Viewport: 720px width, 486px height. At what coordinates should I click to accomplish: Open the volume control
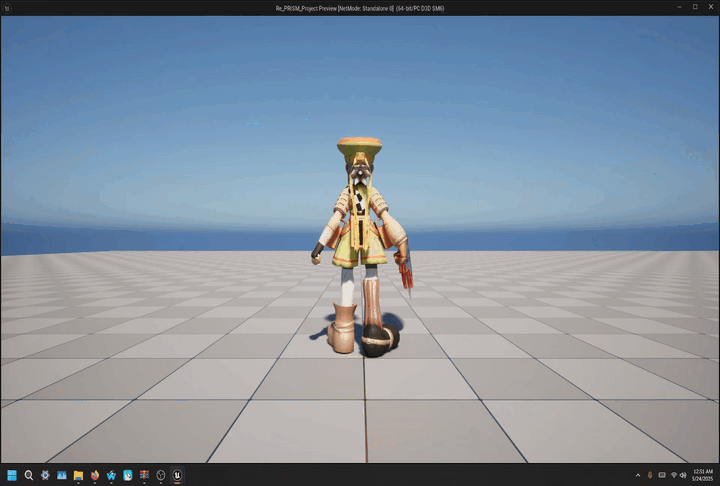click(683, 475)
